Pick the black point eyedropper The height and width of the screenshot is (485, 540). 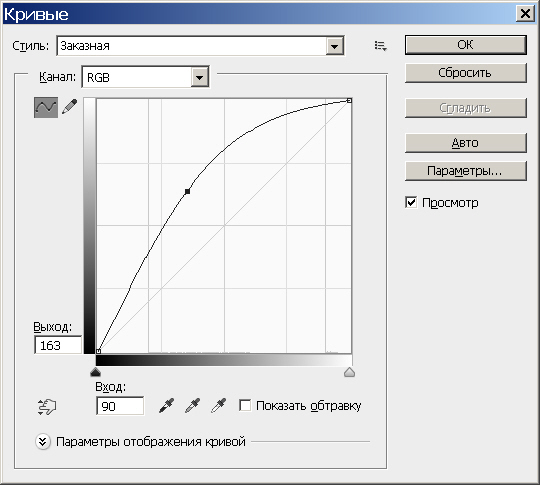[x=167, y=406]
